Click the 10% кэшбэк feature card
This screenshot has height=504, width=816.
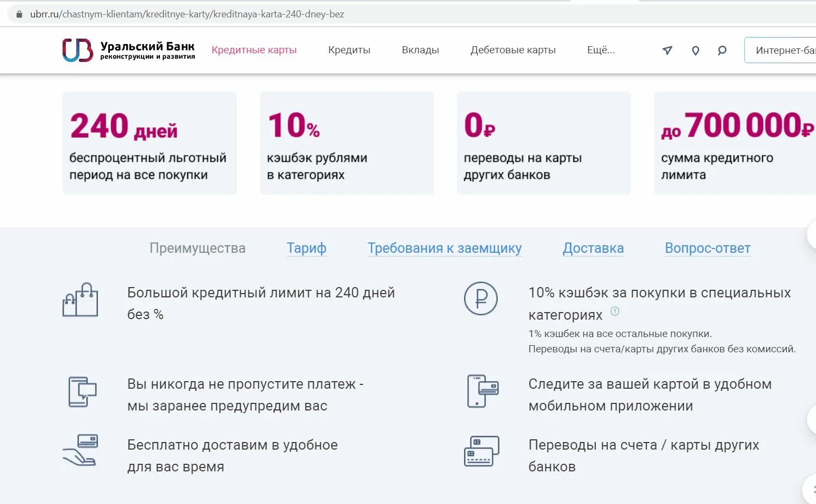[347, 143]
